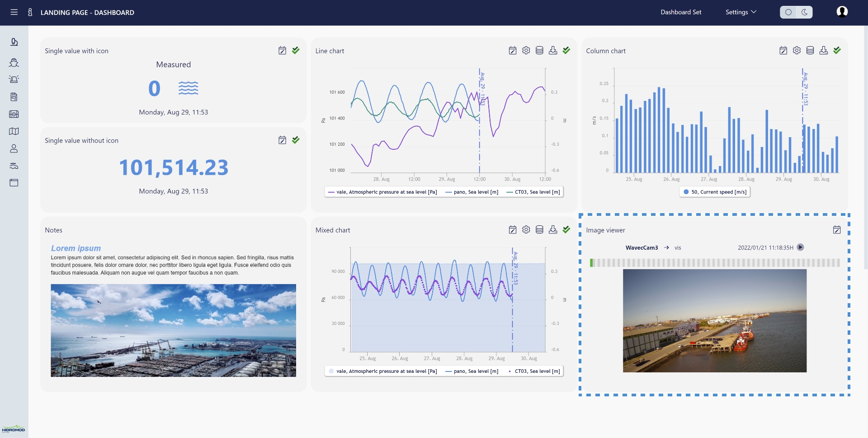This screenshot has height=438, width=868.
Task: Toggle the light/dark theme switch
Action: pos(796,12)
